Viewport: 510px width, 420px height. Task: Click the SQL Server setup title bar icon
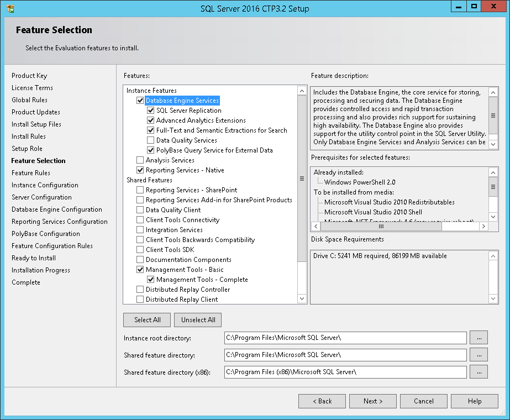(x=10, y=8)
